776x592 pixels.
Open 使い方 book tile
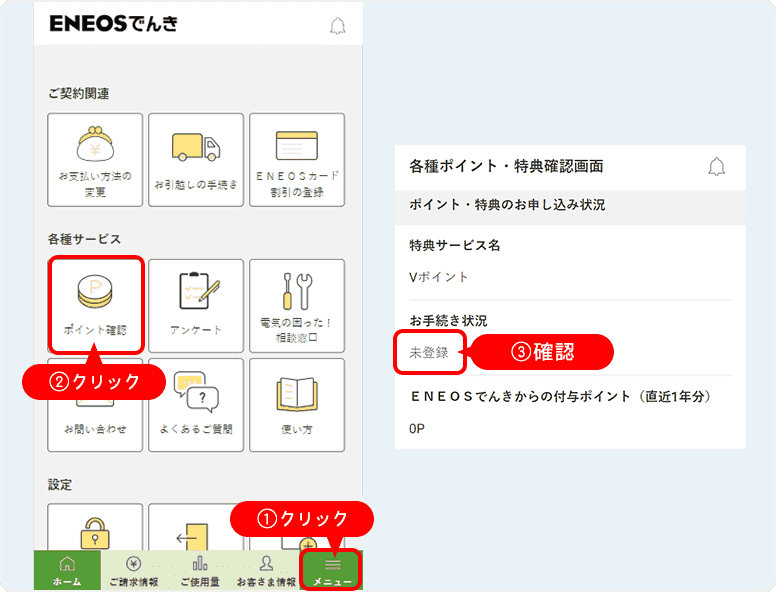pos(297,405)
